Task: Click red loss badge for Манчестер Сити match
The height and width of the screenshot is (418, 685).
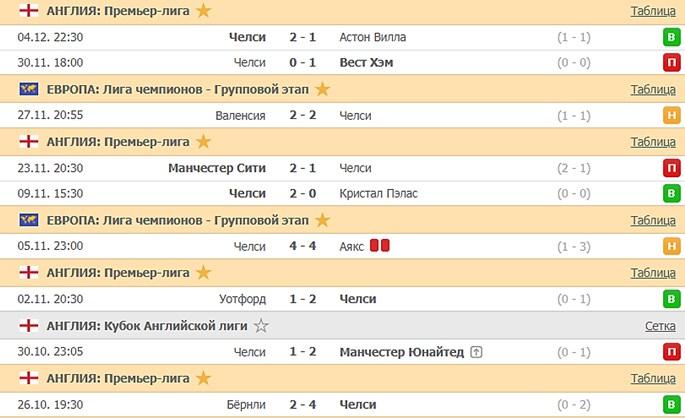Action: [670, 168]
